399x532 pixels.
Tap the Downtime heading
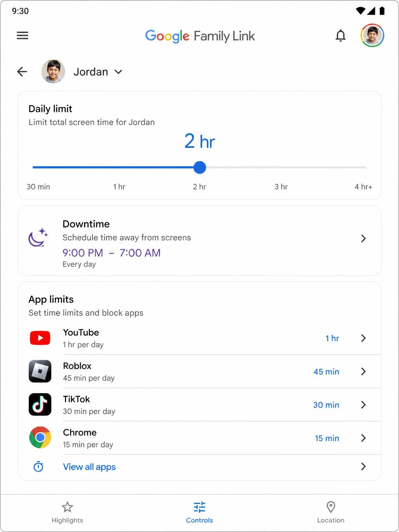pos(86,224)
